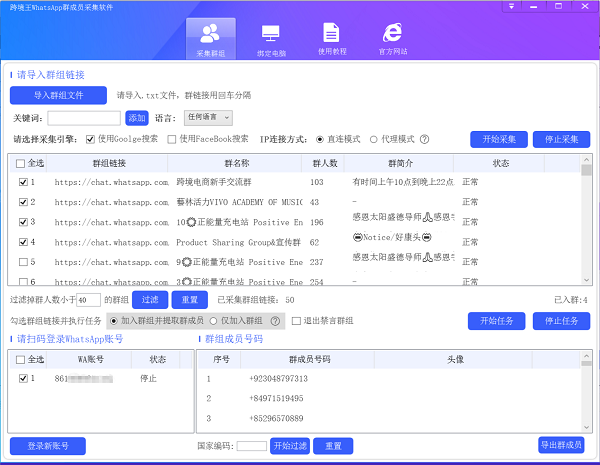Toggle 使用Goolge搜索 checkbox
The width and height of the screenshot is (600, 465).
[x=90, y=139]
